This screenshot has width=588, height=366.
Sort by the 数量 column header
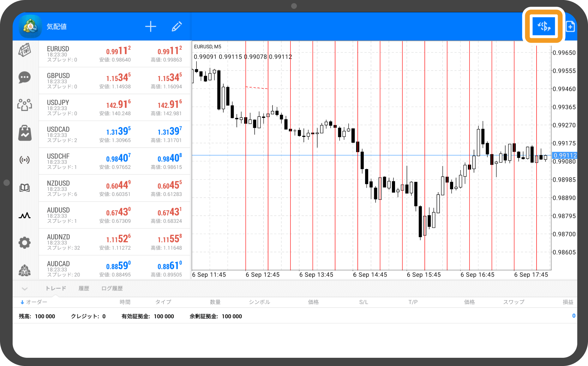(215, 302)
